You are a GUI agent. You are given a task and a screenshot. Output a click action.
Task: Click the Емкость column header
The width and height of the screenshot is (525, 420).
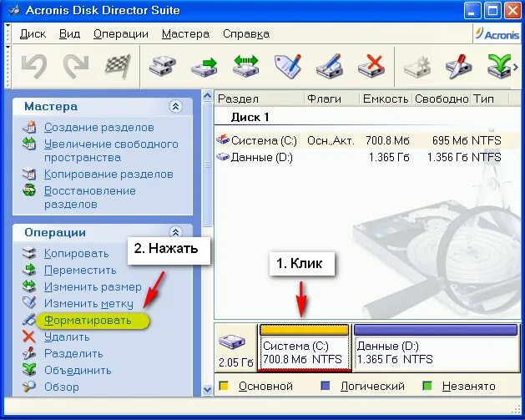click(386, 99)
